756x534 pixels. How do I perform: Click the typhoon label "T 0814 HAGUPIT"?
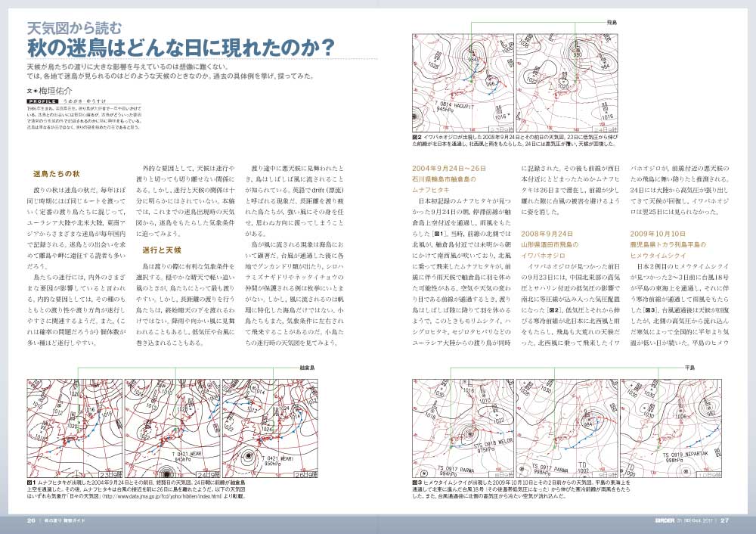coord(454,104)
